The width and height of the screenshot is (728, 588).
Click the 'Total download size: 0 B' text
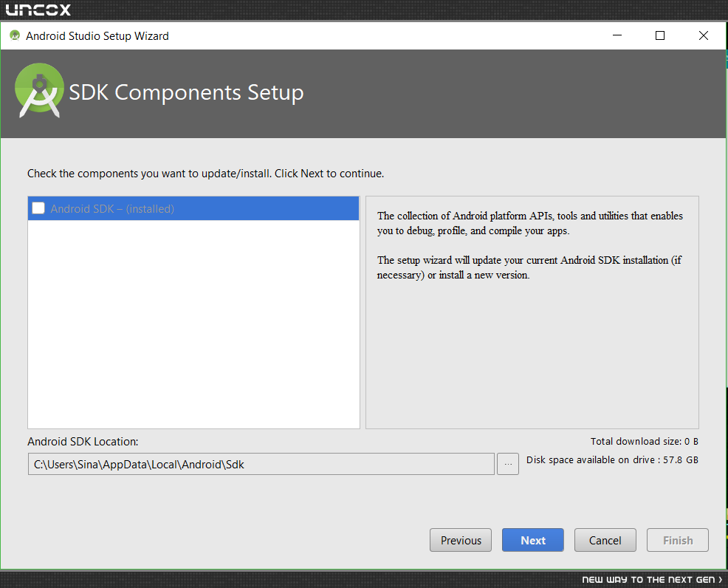(x=645, y=441)
